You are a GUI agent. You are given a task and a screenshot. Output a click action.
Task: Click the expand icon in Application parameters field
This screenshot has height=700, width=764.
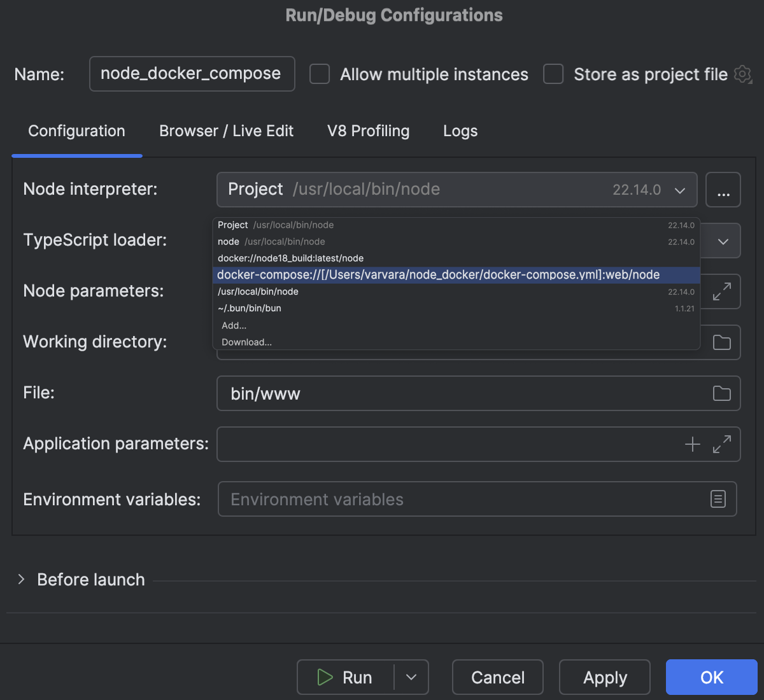(x=722, y=444)
